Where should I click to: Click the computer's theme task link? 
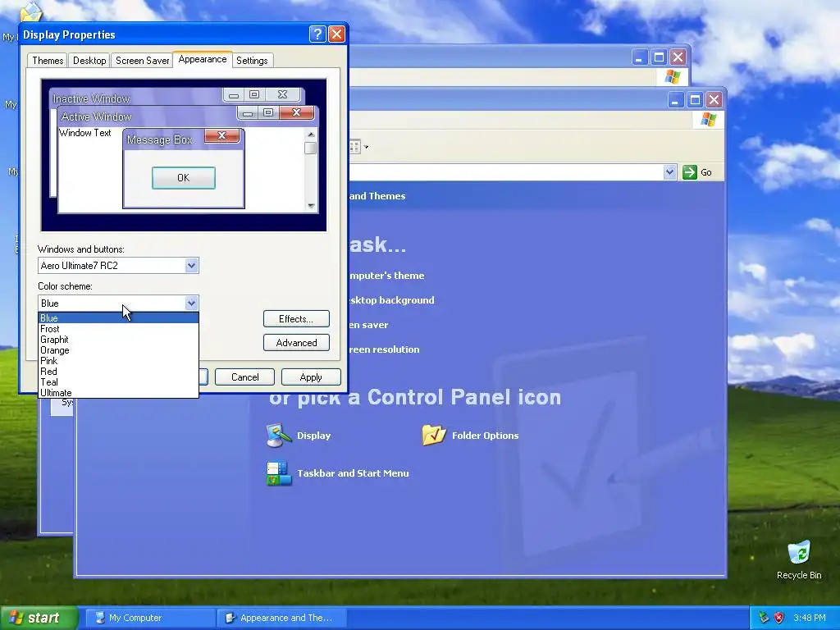[386, 276]
